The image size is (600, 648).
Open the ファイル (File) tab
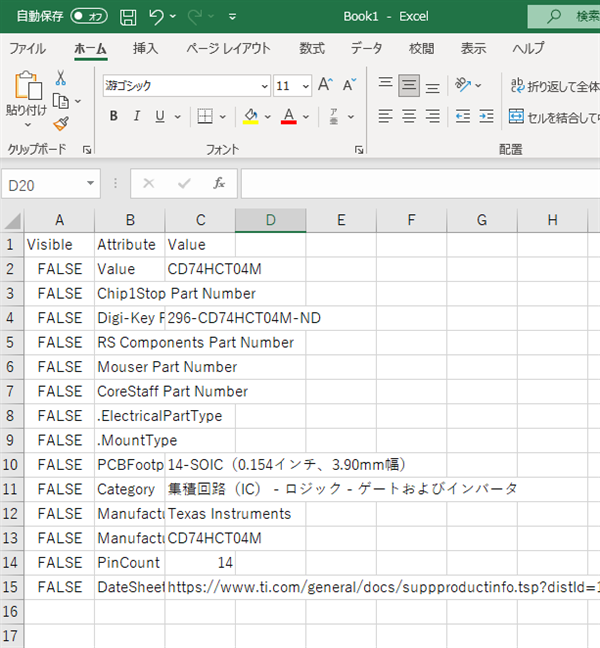tap(28, 49)
